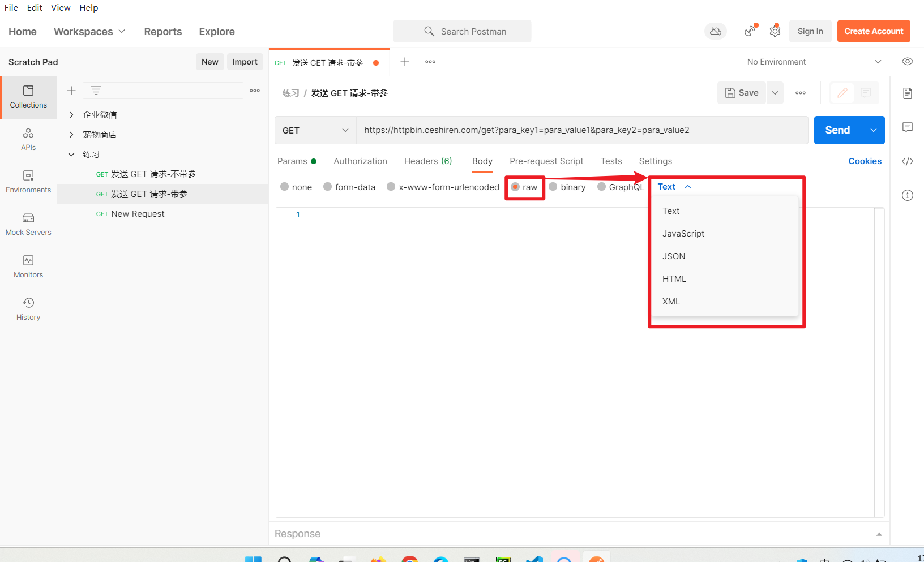This screenshot has height=562, width=924.
Task: Click the cloud offline sync icon
Action: (x=716, y=31)
